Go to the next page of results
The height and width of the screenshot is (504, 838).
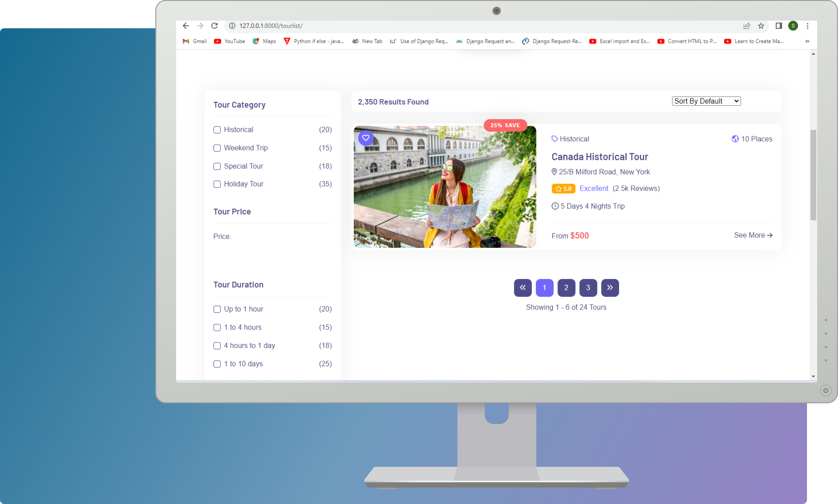click(x=610, y=288)
